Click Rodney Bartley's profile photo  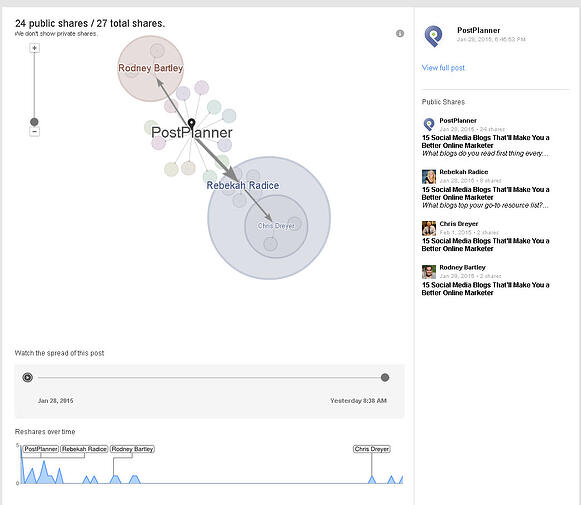pos(429,272)
